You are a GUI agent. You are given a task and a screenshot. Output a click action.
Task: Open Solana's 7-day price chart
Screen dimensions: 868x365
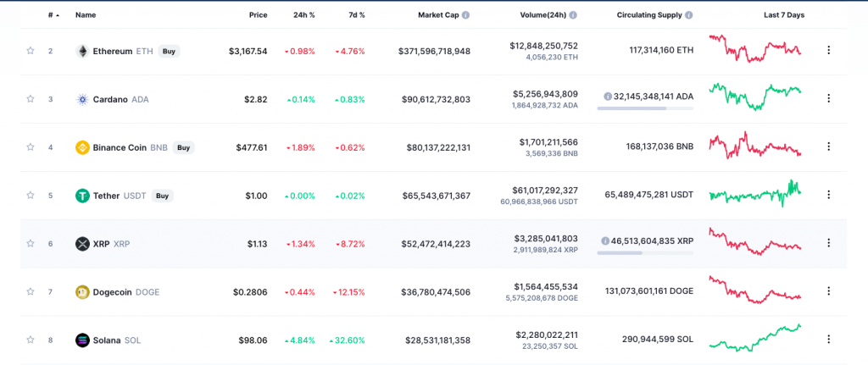(755, 338)
